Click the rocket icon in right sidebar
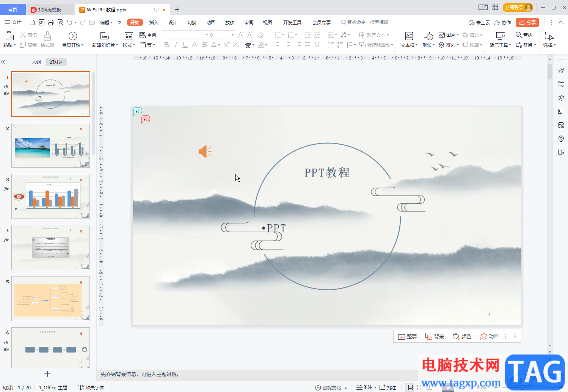The image size is (568, 392). point(561,70)
